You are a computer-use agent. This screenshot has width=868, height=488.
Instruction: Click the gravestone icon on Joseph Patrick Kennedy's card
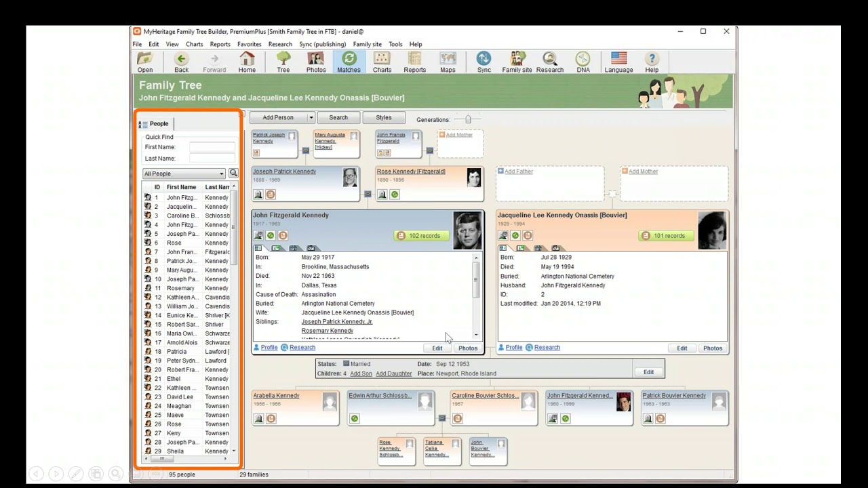258,195
